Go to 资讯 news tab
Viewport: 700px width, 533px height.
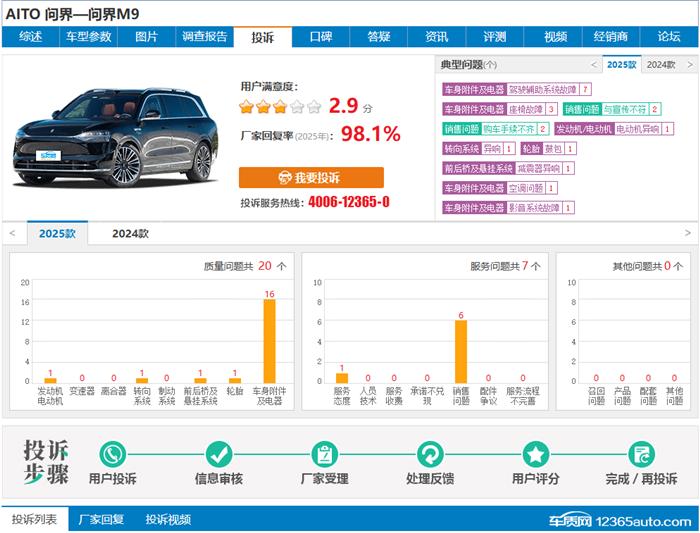(437, 37)
